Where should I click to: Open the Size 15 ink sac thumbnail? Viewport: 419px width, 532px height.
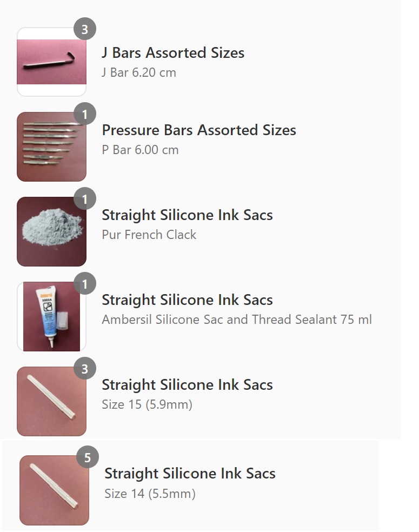51,402
